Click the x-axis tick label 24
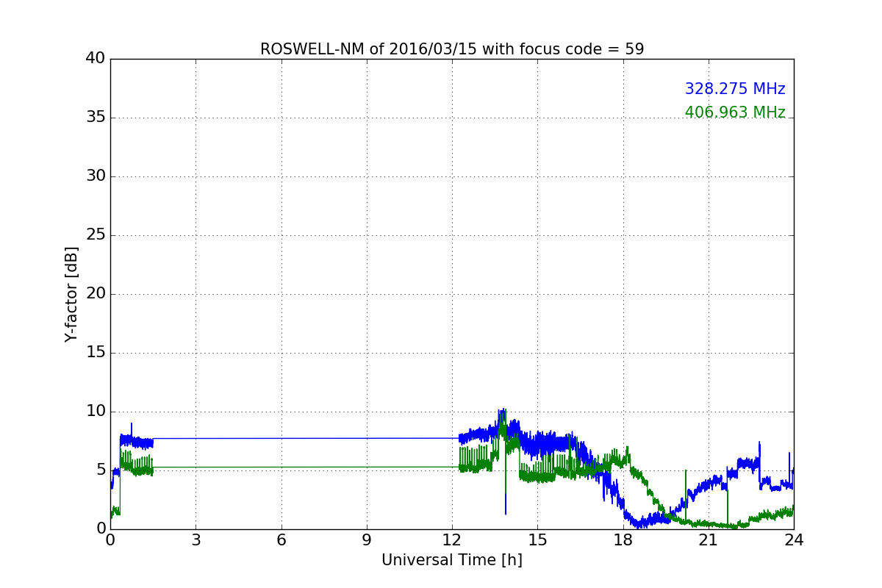The image size is (882, 588). pos(794,540)
